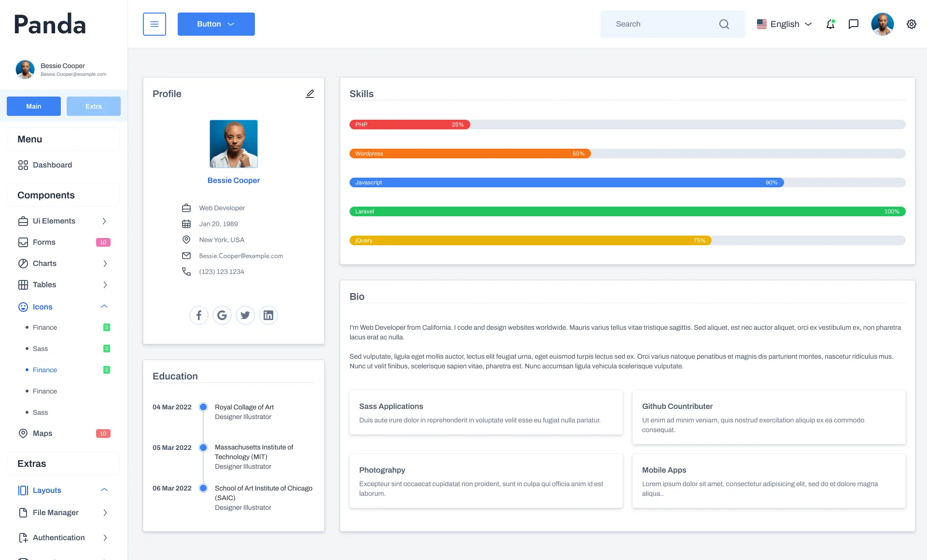
Task: Open the notifications bell
Action: (830, 24)
